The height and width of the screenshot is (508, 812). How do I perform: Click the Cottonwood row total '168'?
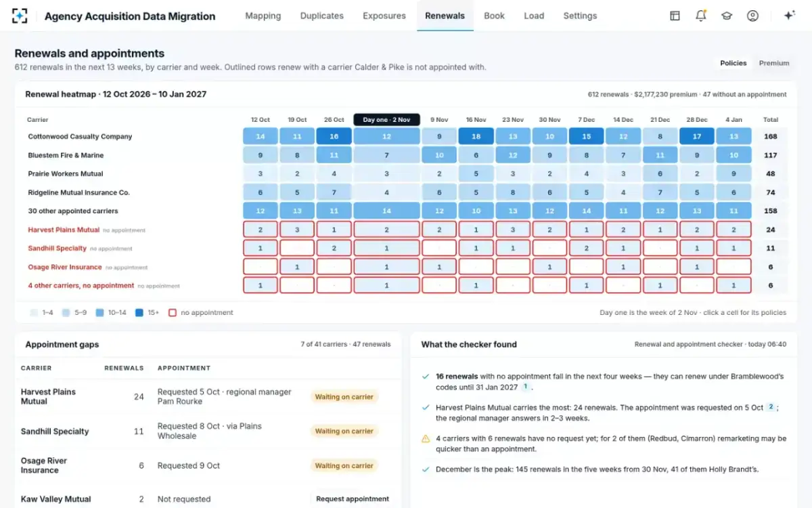coord(771,137)
